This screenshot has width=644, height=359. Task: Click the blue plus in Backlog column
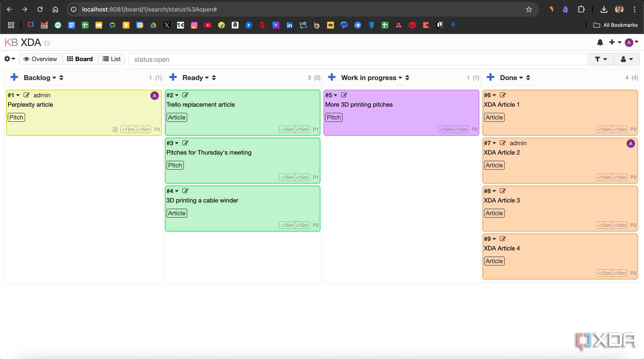click(14, 77)
